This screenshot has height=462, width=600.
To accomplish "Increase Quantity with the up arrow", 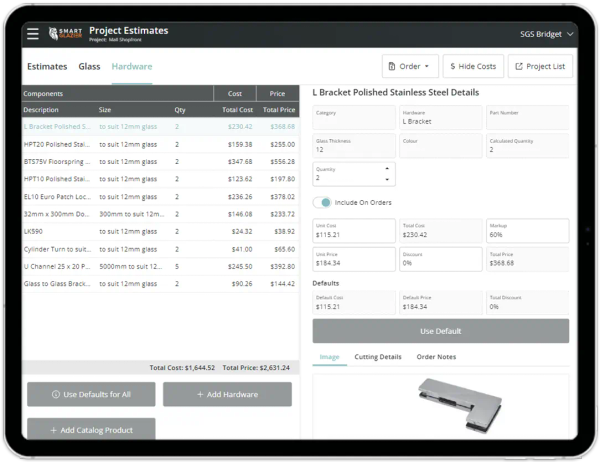I will [387, 168].
